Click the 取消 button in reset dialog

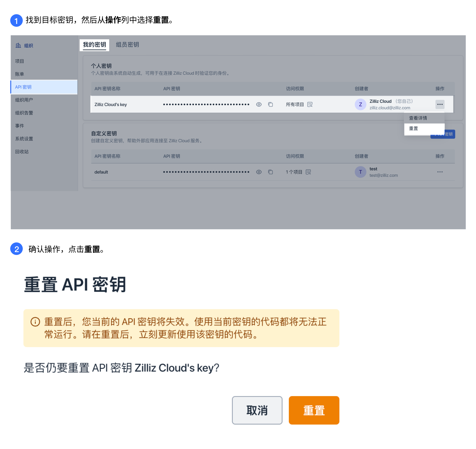257,410
